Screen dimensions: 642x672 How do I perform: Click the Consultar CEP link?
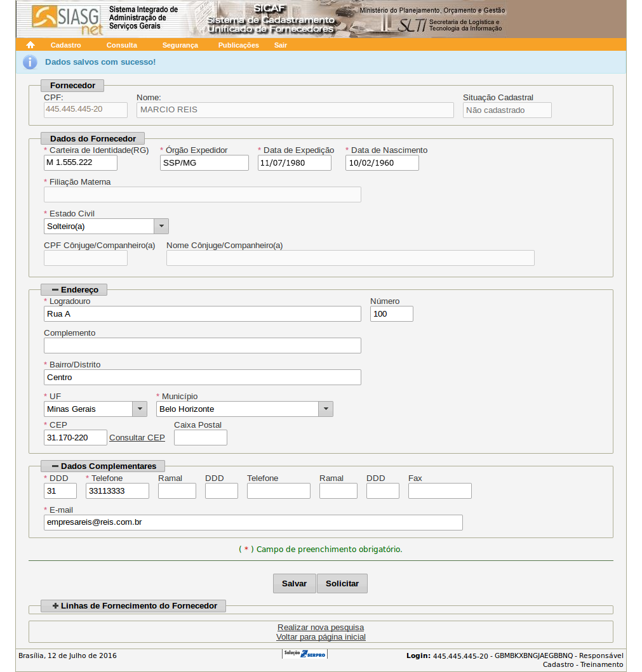tap(137, 438)
